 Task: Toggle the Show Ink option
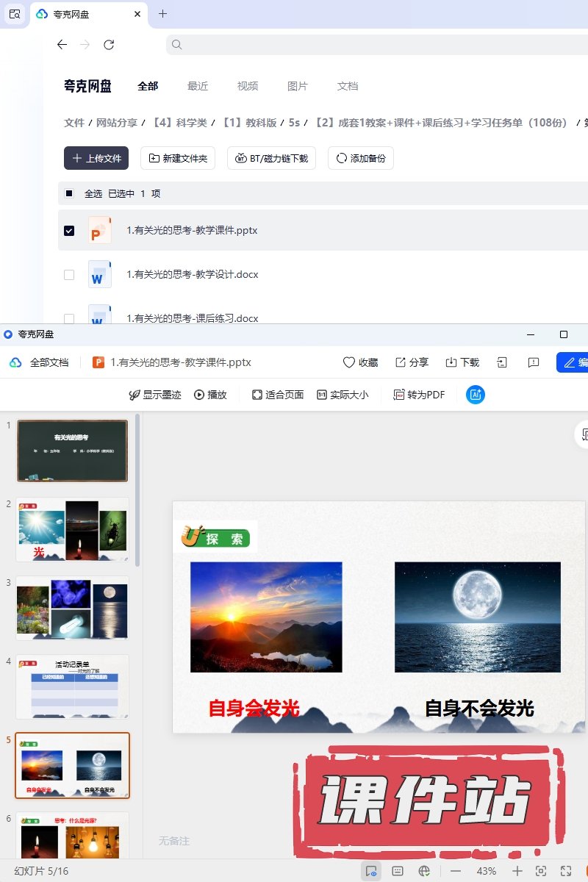coord(154,395)
